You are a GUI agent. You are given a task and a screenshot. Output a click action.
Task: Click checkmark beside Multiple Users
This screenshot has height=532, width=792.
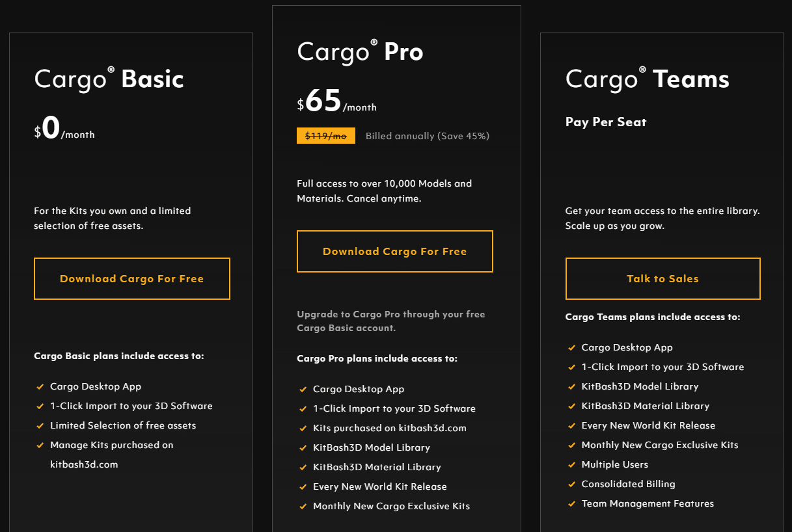pyautogui.click(x=572, y=465)
